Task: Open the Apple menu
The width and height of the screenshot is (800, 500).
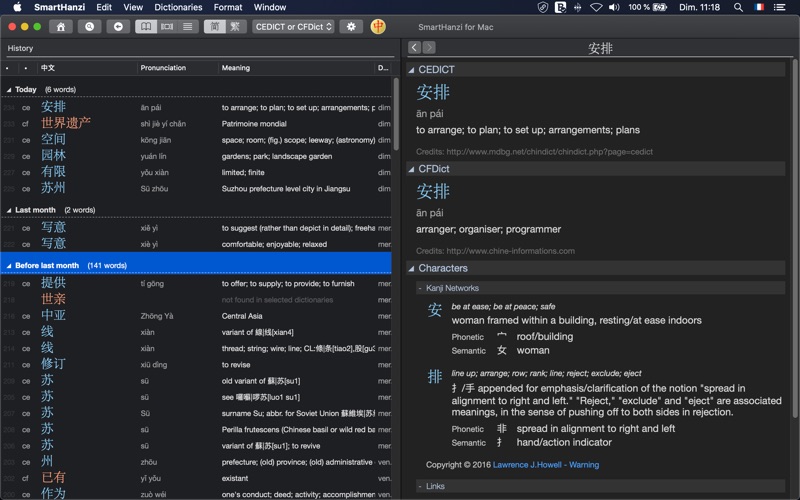Action: click(x=17, y=7)
